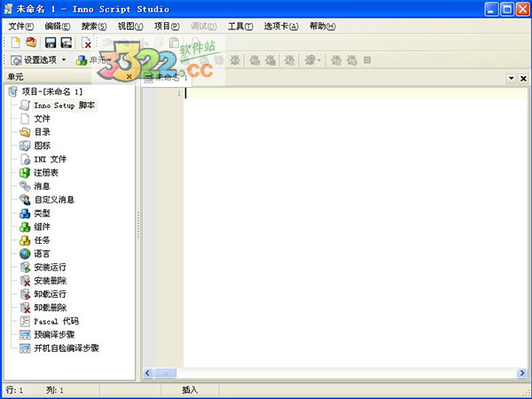Viewport: 532px width, 399px height.
Task: Click the application icon in title bar
Action: 8,9
